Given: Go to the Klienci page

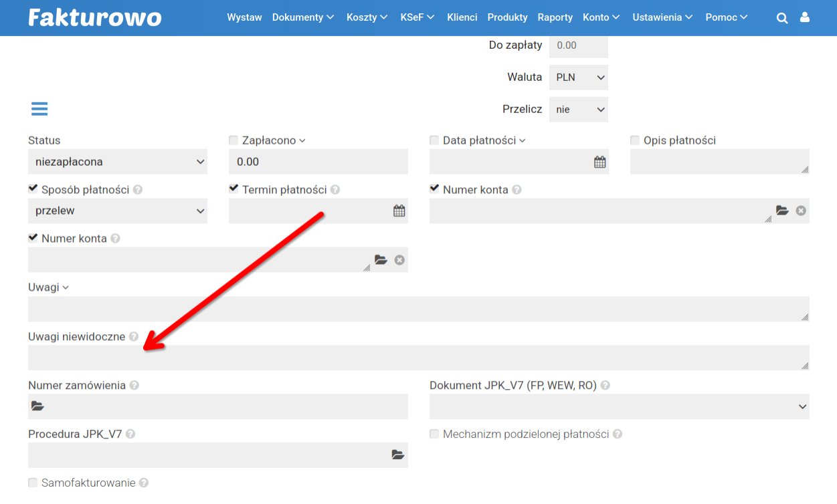Looking at the screenshot, I should (462, 17).
